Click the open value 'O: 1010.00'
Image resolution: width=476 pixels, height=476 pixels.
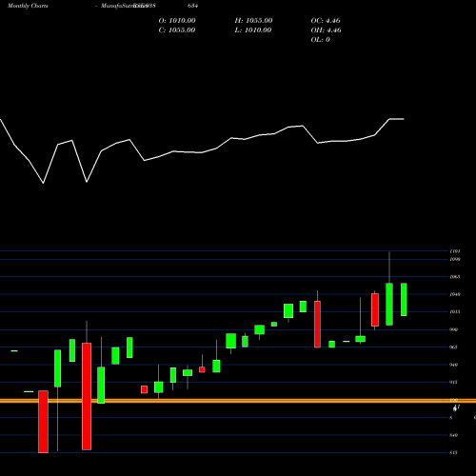177,20
